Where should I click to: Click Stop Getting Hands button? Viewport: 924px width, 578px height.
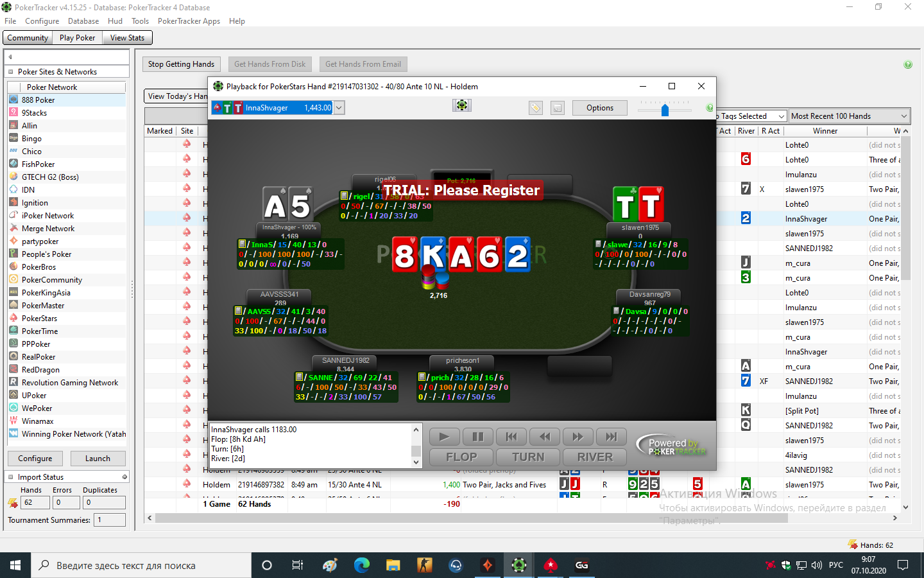(x=182, y=64)
